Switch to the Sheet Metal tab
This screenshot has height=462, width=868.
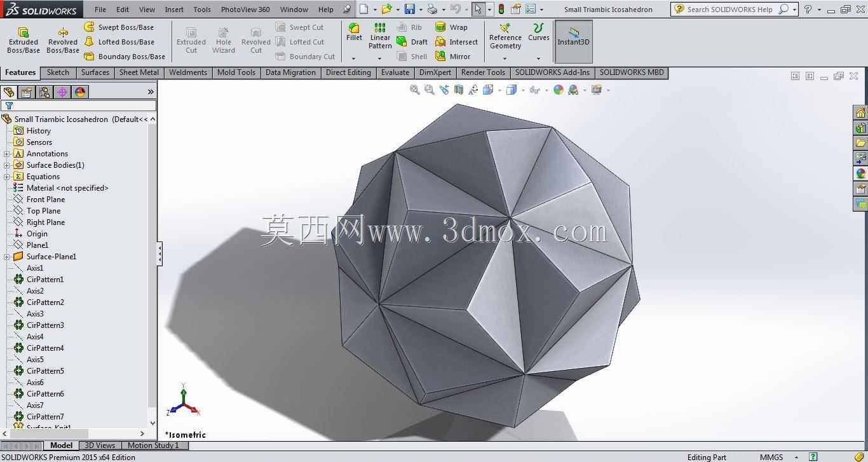(x=139, y=72)
